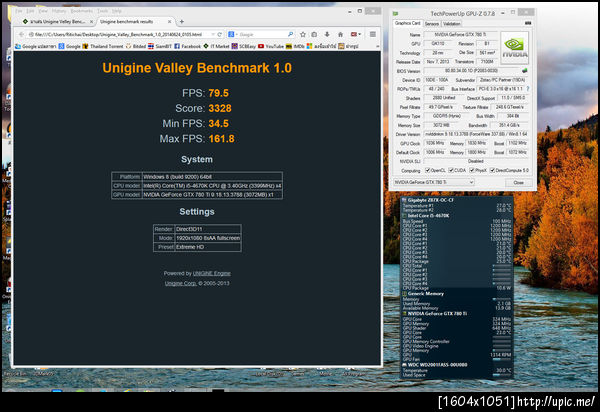Open the search engine selector dropdown
This screenshot has width=600, height=412.
(x=233, y=34)
